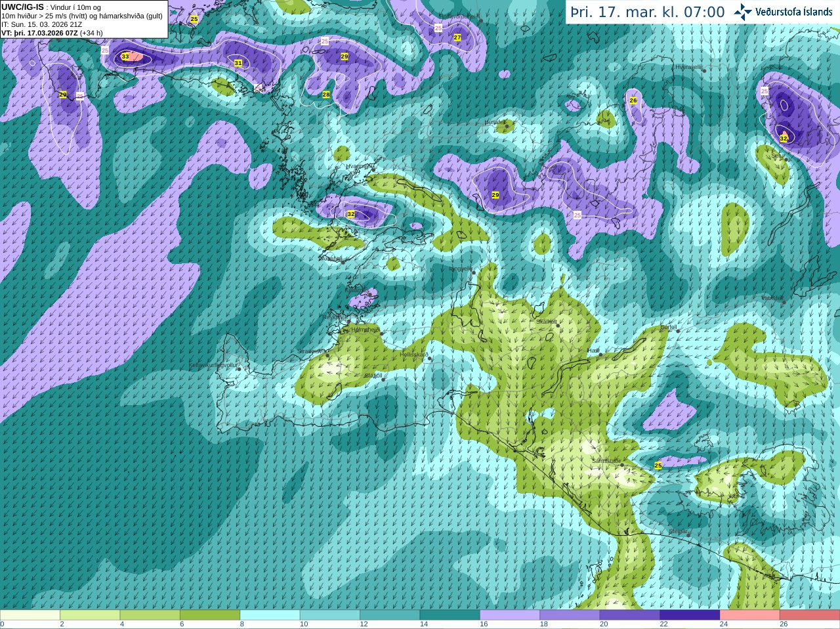Click the Hellisskarð station label
Screen dimensions: 840x629
[x=414, y=355]
